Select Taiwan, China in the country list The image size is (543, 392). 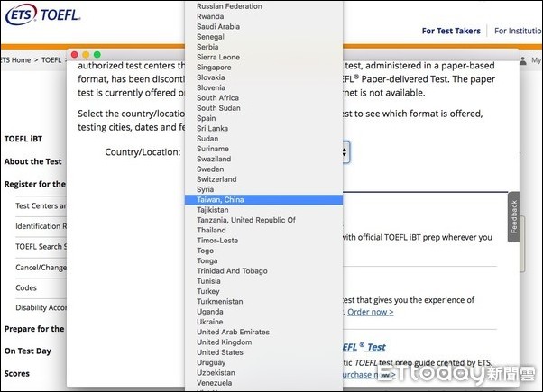(263, 200)
